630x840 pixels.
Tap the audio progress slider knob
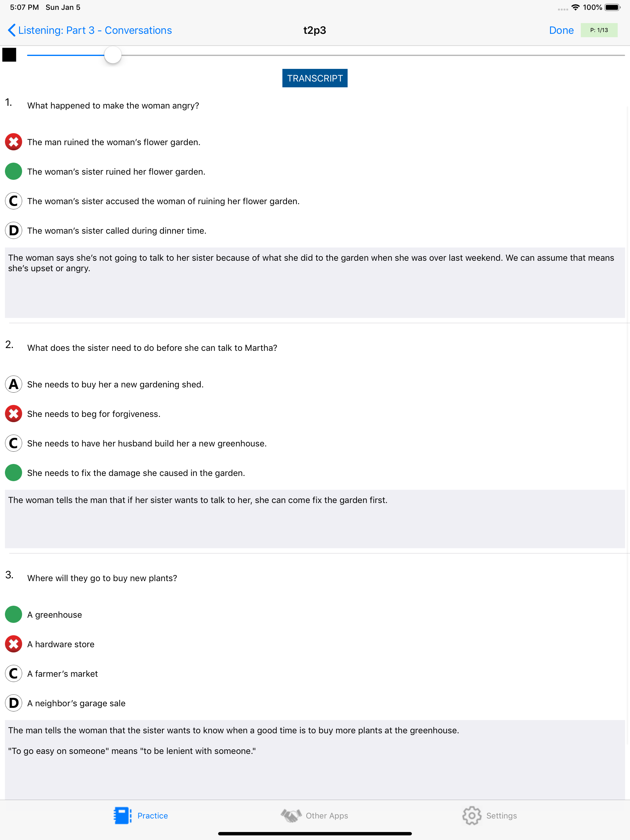[113, 55]
